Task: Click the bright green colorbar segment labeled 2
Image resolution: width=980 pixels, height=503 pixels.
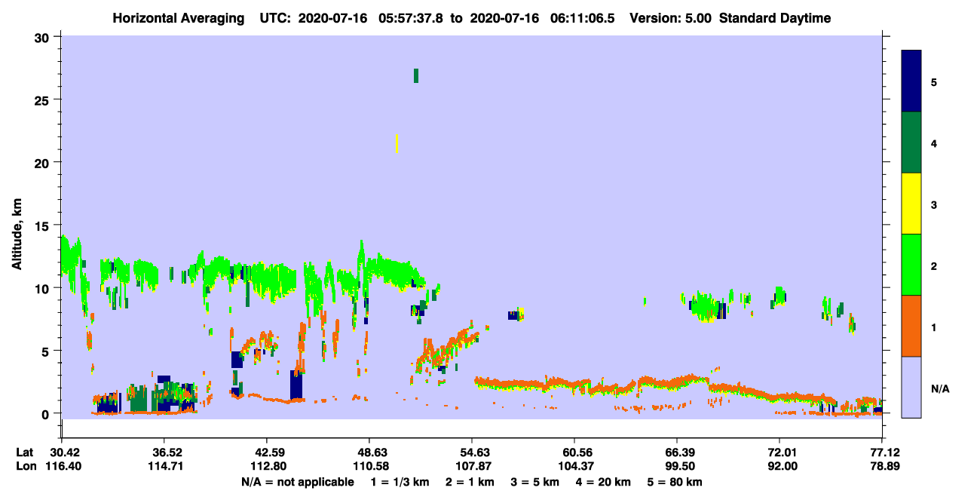Action: [x=911, y=265]
